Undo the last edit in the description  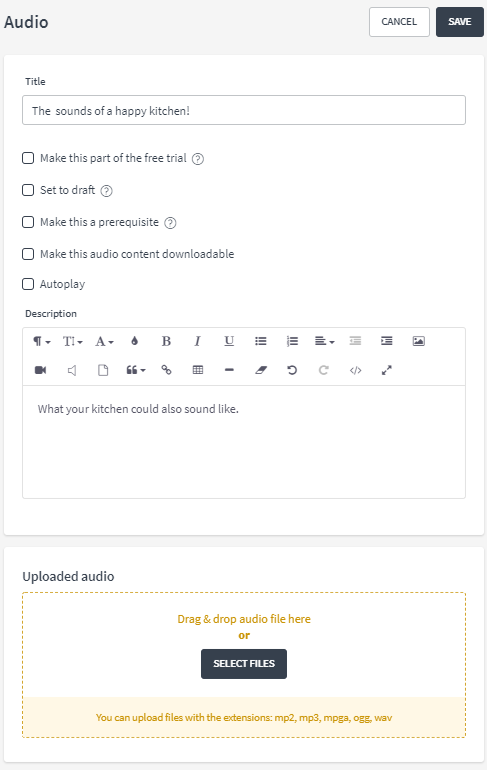(x=292, y=370)
